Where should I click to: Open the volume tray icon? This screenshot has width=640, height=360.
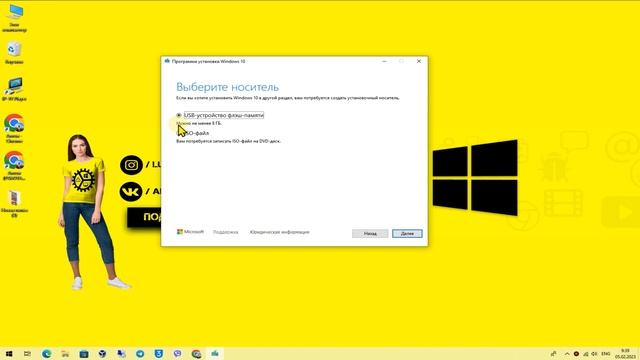595,354
